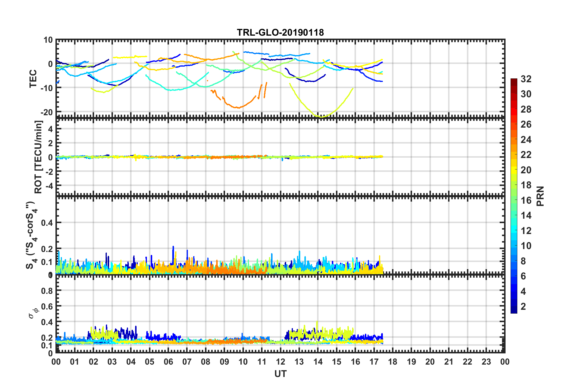Screen dimensions: 561x392
Task: Select colorbar tick label 24
Action: tap(526, 139)
